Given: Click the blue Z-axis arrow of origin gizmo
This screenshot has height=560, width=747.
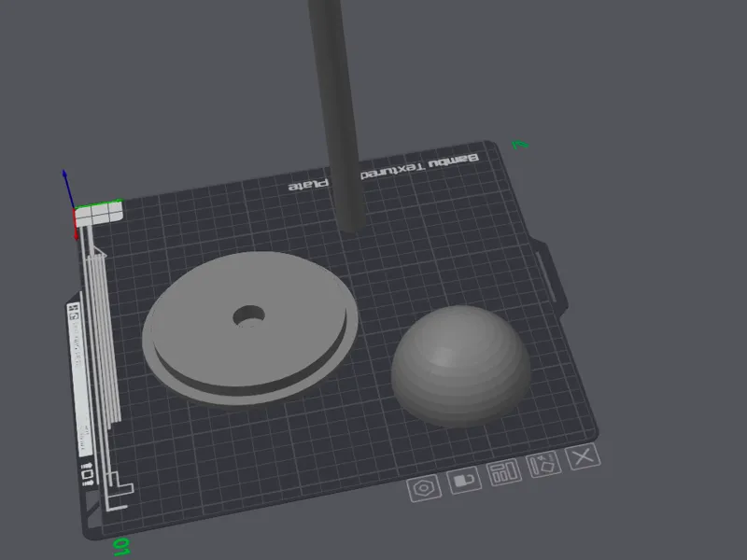Looking at the screenshot, I should click(x=67, y=189).
